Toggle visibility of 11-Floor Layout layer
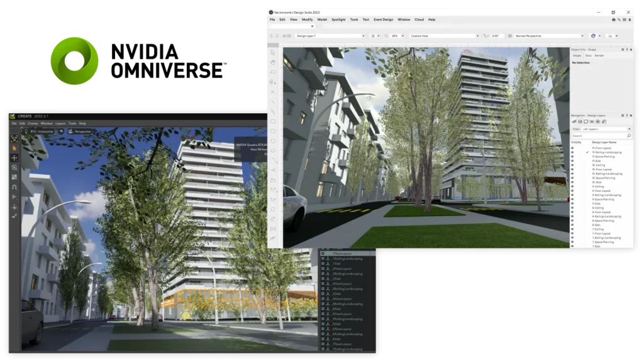The image size is (644, 362). (572, 148)
